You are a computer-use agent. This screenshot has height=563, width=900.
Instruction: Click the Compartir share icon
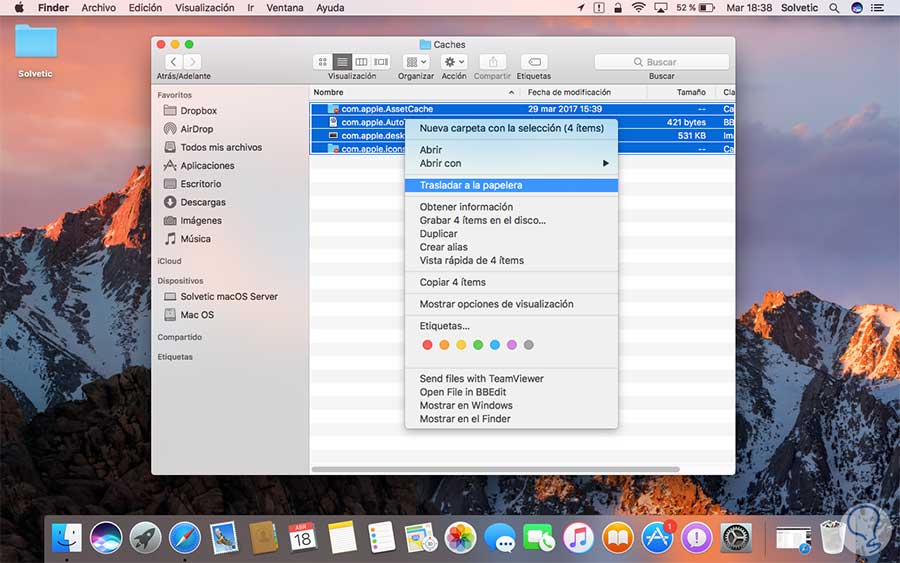coord(492,61)
